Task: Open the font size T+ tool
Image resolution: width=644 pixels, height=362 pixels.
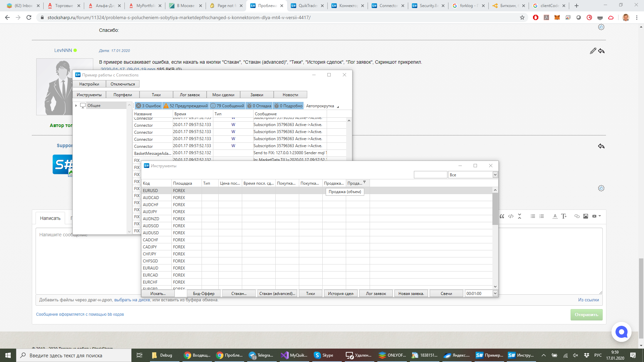Action: (564, 216)
